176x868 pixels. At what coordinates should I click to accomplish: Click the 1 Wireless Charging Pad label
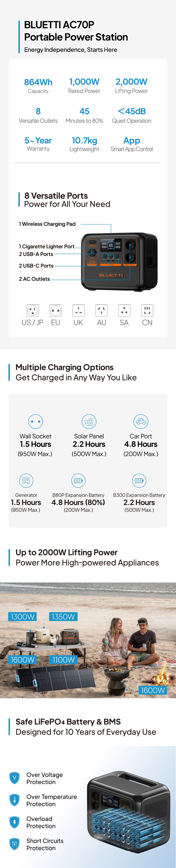pos(47,224)
